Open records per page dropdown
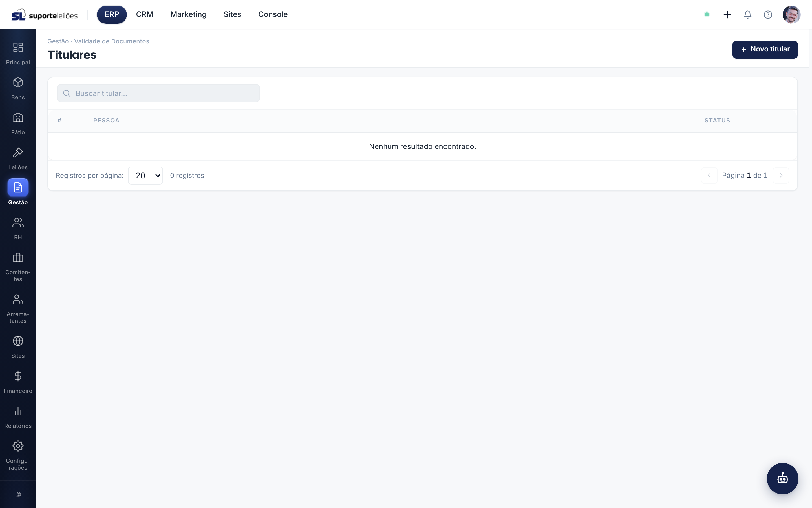The height and width of the screenshot is (508, 812). (145, 175)
